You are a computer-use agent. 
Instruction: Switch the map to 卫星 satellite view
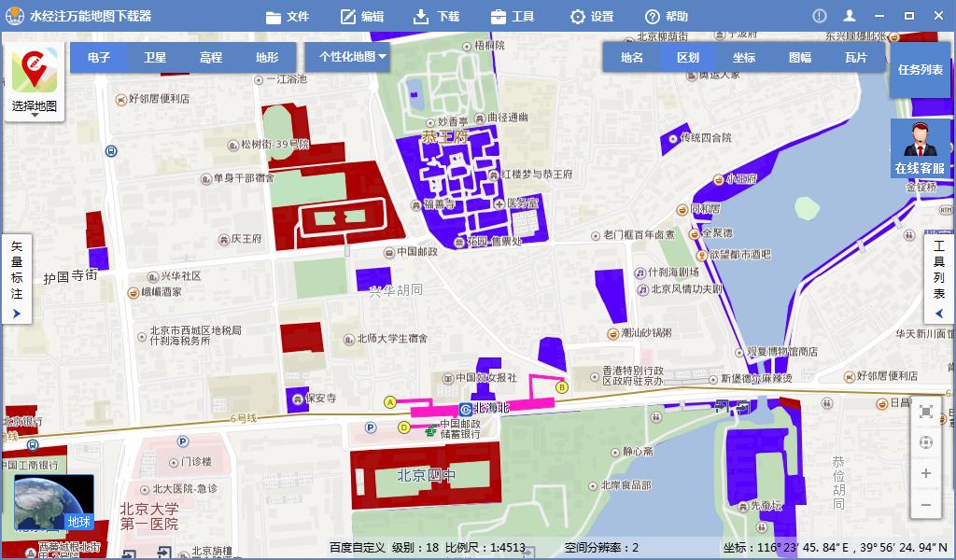tap(154, 57)
